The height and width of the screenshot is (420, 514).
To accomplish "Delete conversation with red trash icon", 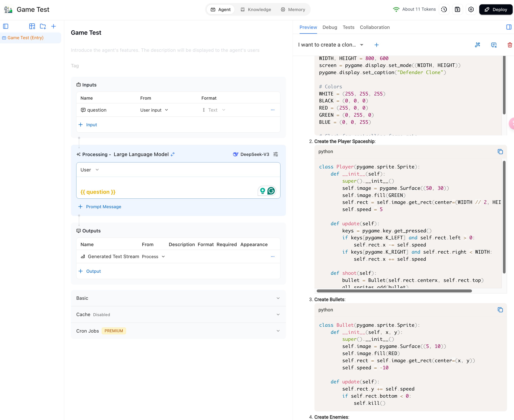I will point(510,45).
